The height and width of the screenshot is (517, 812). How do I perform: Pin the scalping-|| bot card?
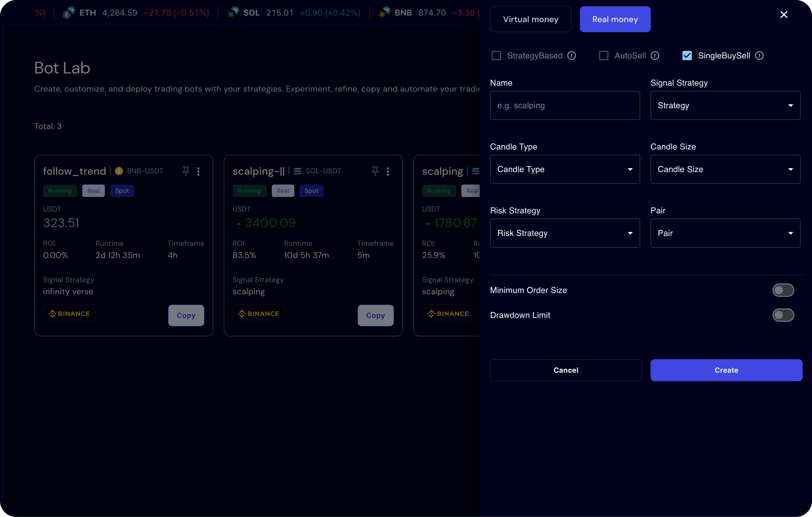[375, 171]
